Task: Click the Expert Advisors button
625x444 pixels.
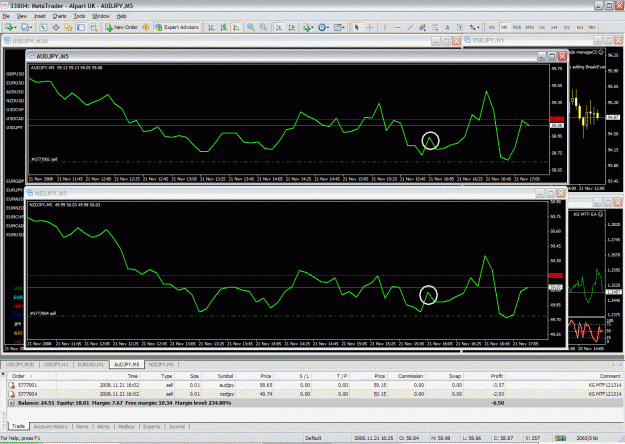Action: [x=177, y=27]
